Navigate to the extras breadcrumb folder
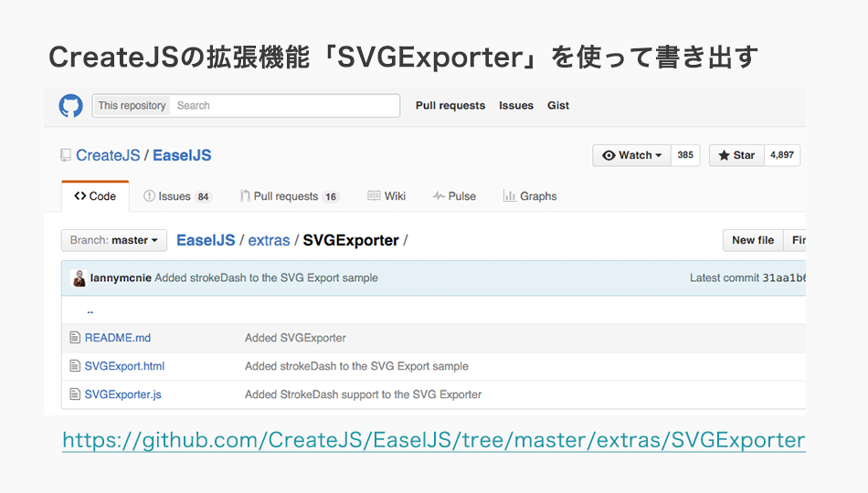The height and width of the screenshot is (493, 868). (x=269, y=240)
